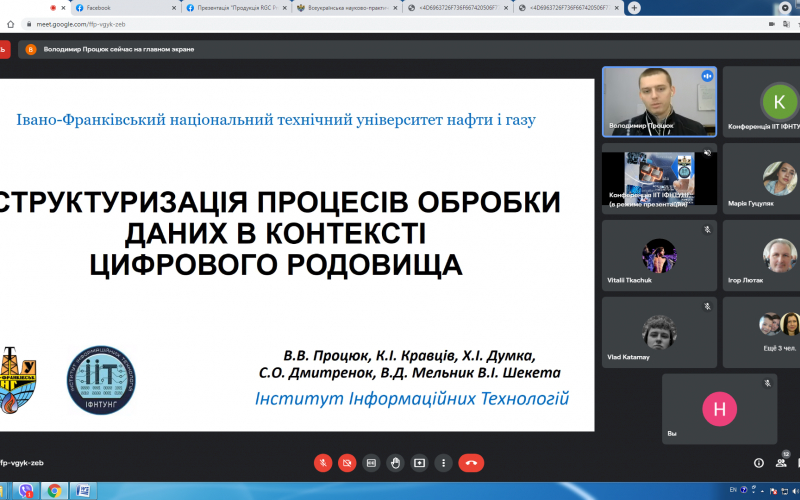Open the Конференція presentation mode tile
The width and height of the screenshot is (800, 500).
659,179
